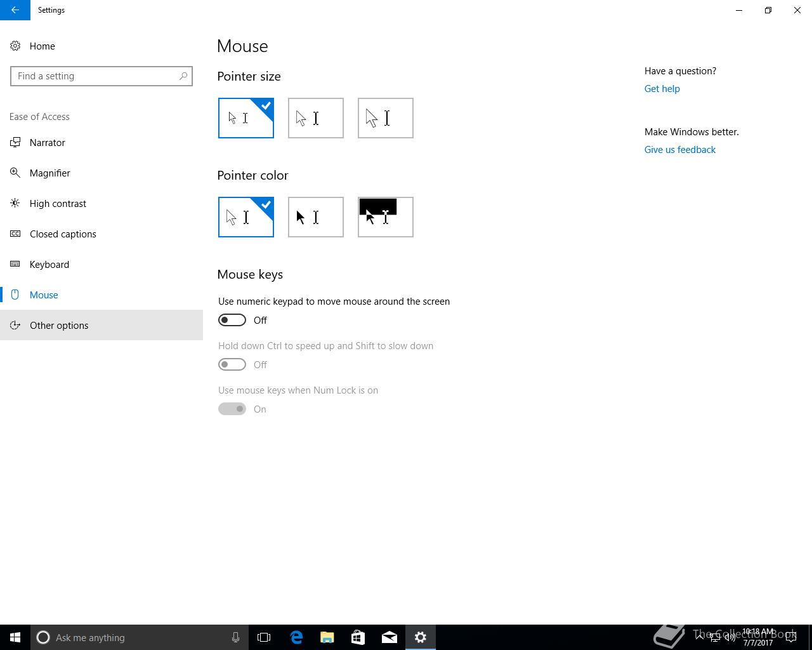Image resolution: width=812 pixels, height=650 pixels.
Task: Select the medium pointer size
Action: (x=316, y=118)
